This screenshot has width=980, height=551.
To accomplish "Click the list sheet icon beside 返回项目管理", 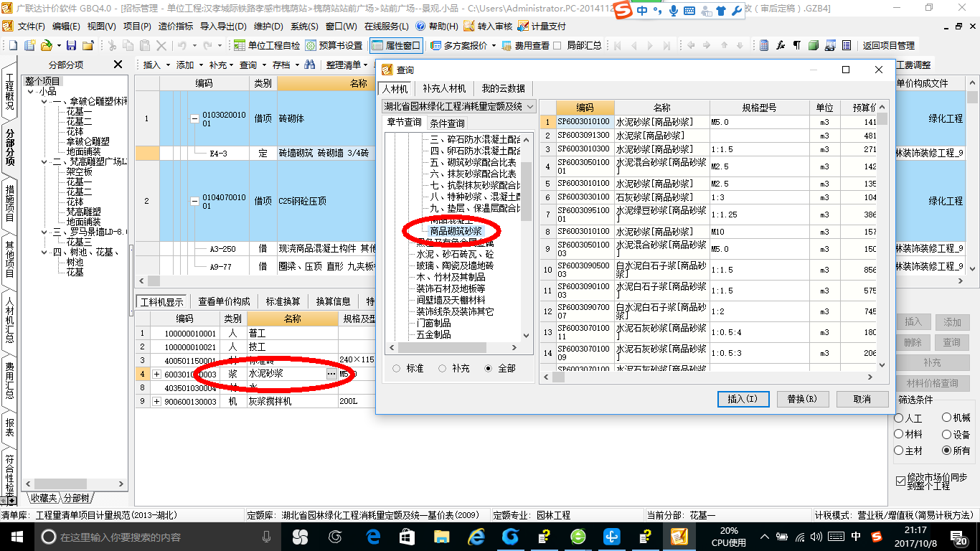I will click(x=847, y=45).
